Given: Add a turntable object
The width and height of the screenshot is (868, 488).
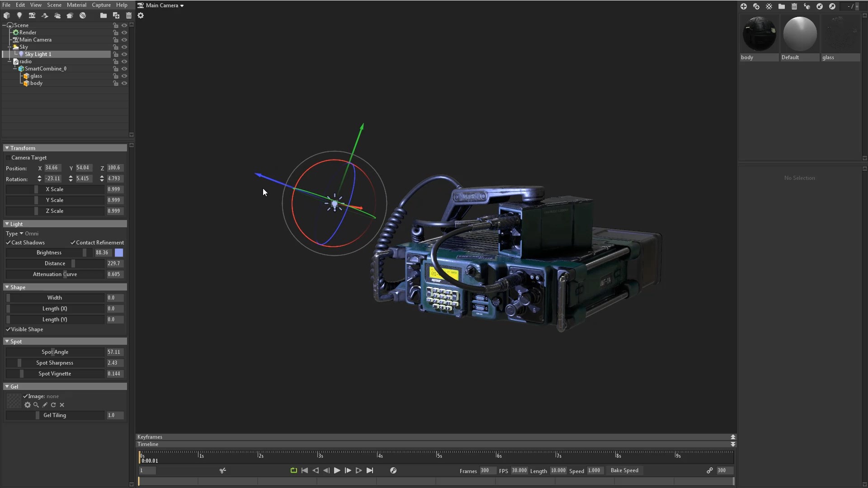Looking at the screenshot, I should [x=83, y=15].
